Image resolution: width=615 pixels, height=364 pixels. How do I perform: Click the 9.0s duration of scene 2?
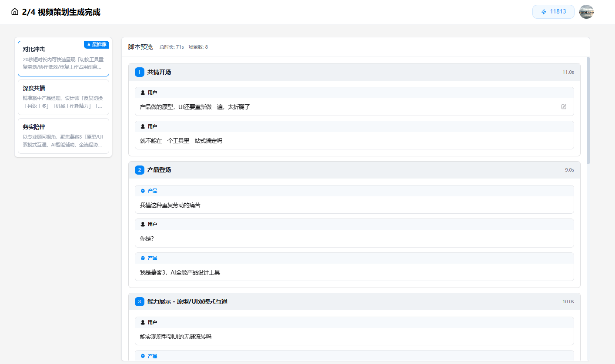tap(569, 170)
